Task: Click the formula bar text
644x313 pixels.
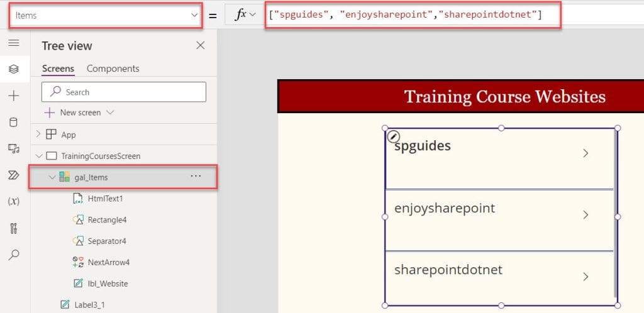Action: click(x=406, y=15)
